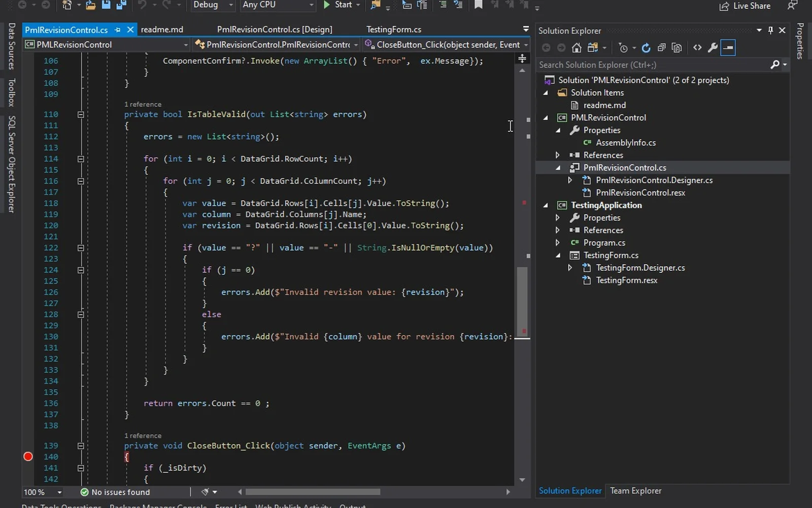Collapse IsTableValid method at line 110
Screen dimensions: 812x508
point(81,114)
